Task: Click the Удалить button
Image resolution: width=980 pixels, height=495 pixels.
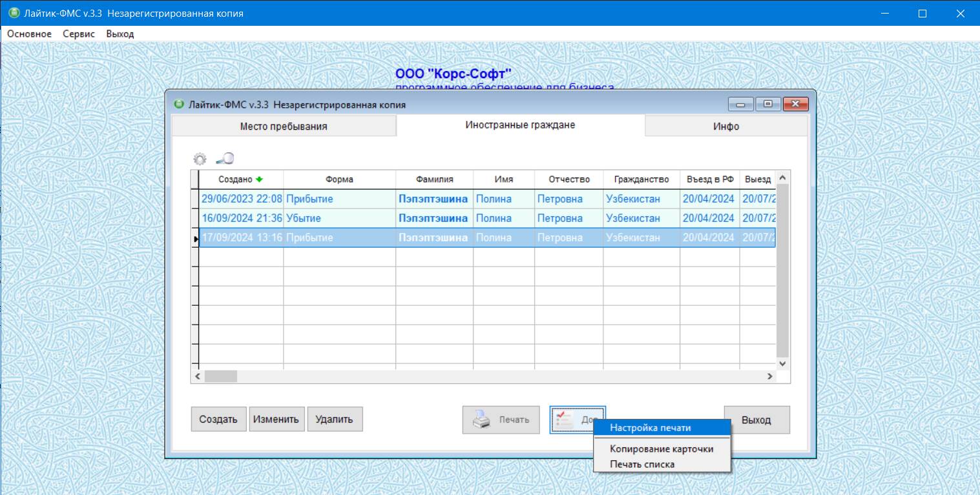Action: click(x=334, y=419)
